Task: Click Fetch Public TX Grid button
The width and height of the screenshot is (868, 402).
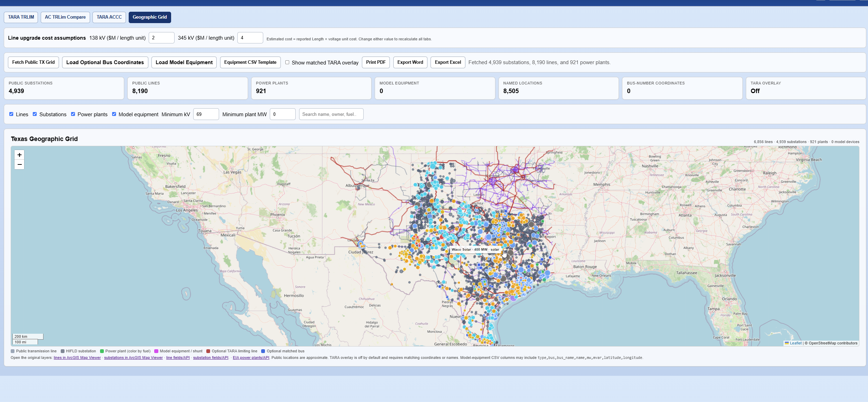Action: [x=33, y=62]
